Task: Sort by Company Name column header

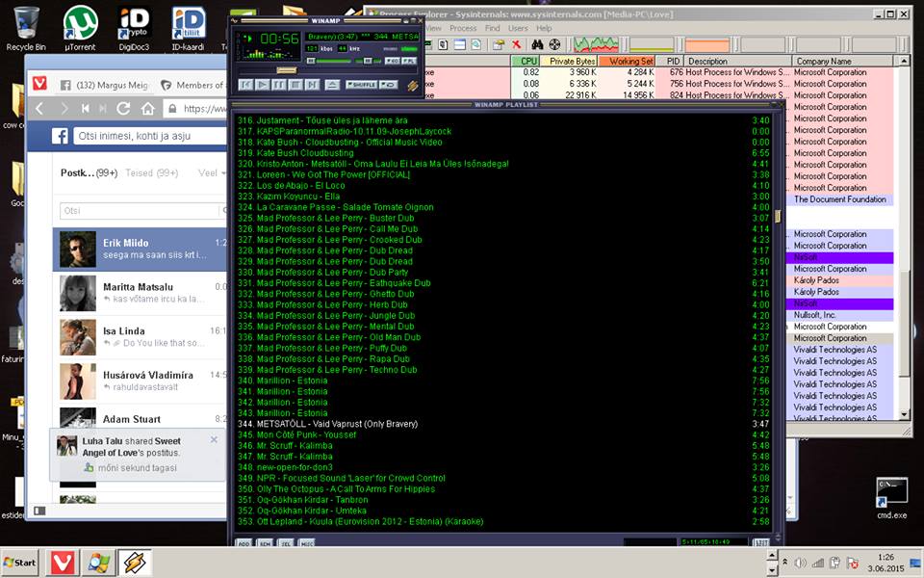Action: tap(843, 61)
